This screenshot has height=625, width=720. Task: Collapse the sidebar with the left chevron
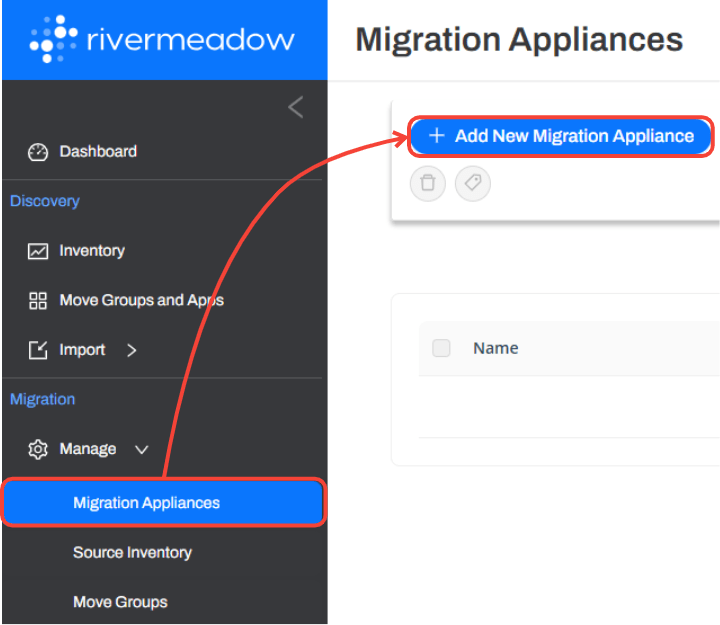click(x=296, y=107)
